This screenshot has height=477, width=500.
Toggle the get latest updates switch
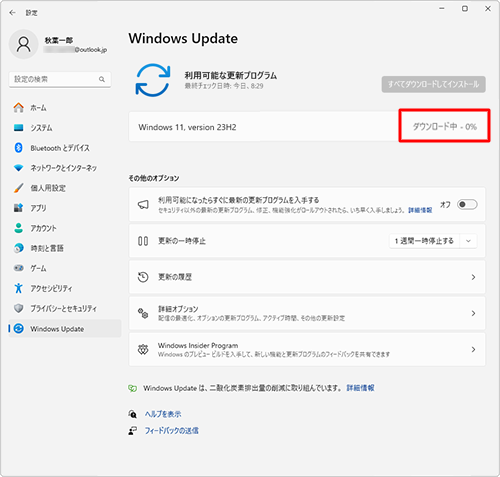click(x=467, y=204)
